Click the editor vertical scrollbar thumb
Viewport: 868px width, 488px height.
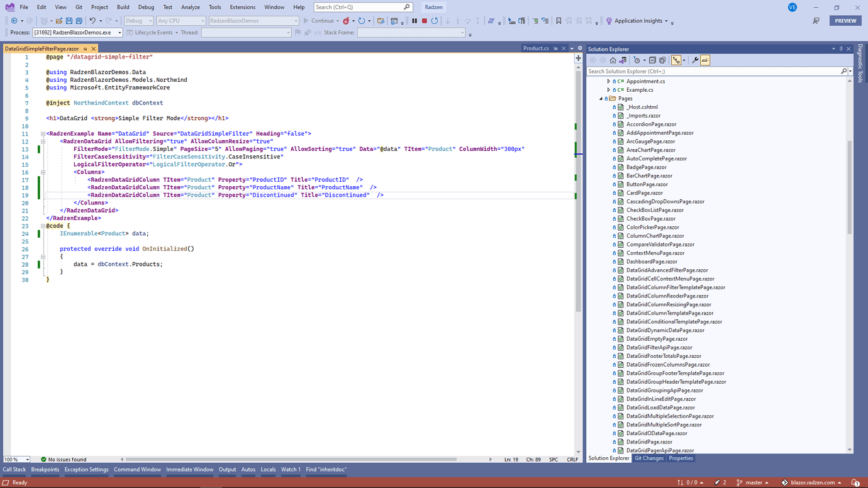[579, 191]
